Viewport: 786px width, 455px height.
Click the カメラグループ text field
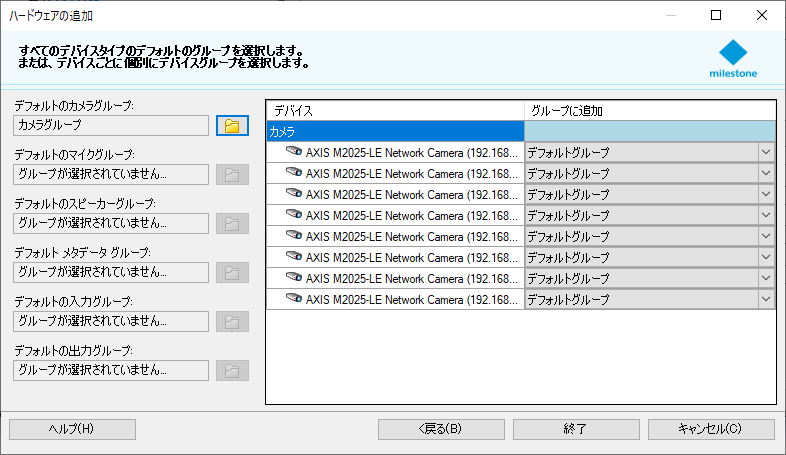pyautogui.click(x=111, y=125)
